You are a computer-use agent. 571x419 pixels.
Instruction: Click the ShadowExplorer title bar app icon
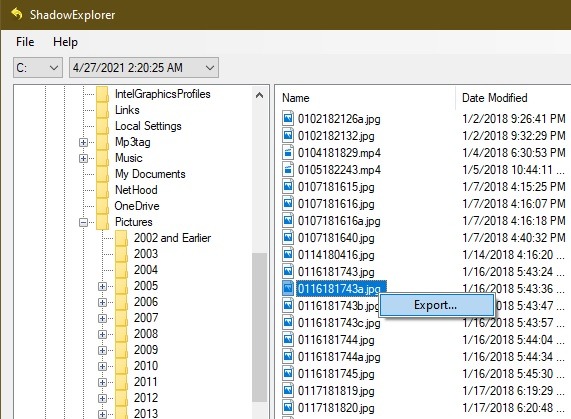(16, 14)
